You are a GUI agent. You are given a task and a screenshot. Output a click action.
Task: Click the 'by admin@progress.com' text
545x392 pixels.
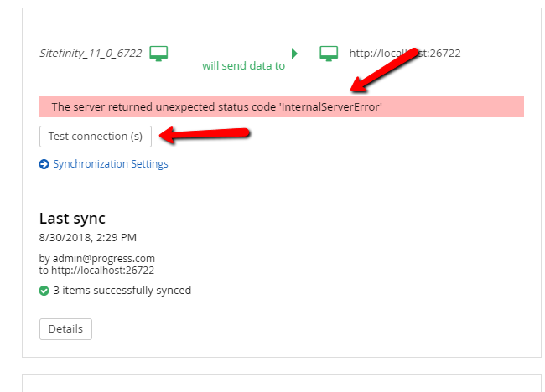point(97,258)
